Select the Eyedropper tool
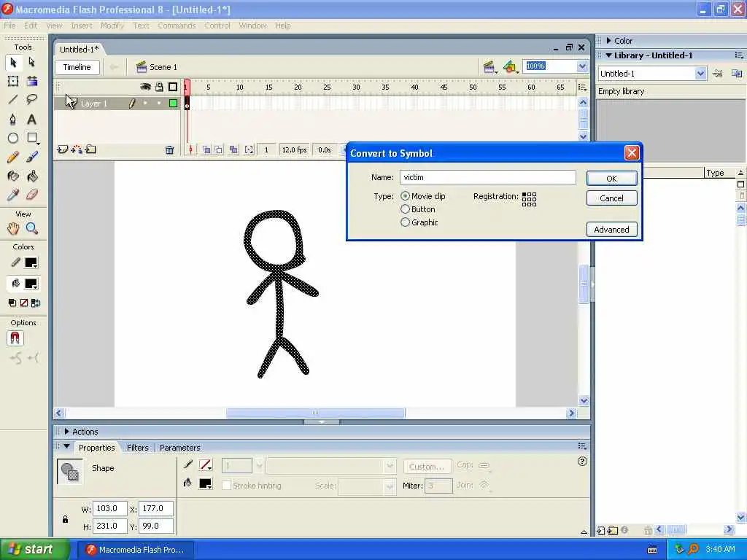 coord(13,195)
